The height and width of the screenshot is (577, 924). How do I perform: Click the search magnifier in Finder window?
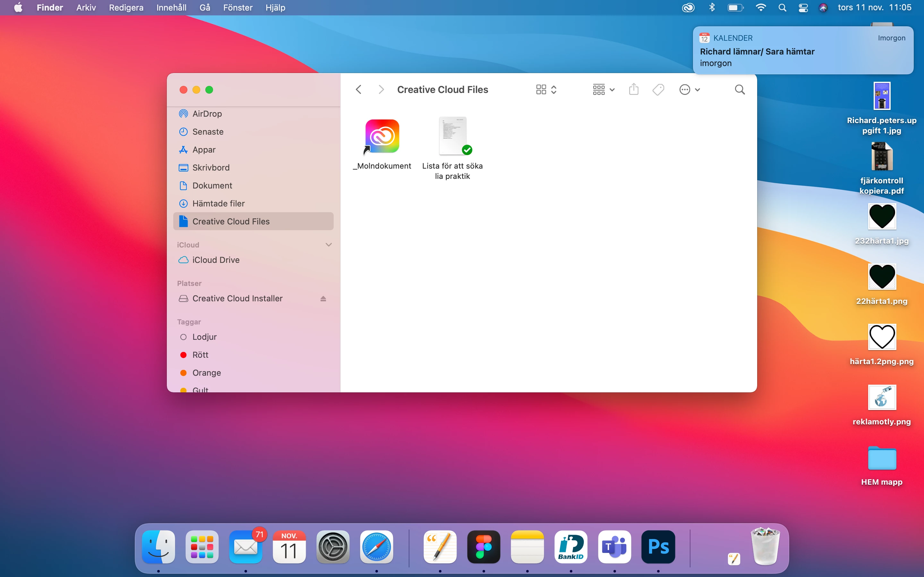click(740, 90)
